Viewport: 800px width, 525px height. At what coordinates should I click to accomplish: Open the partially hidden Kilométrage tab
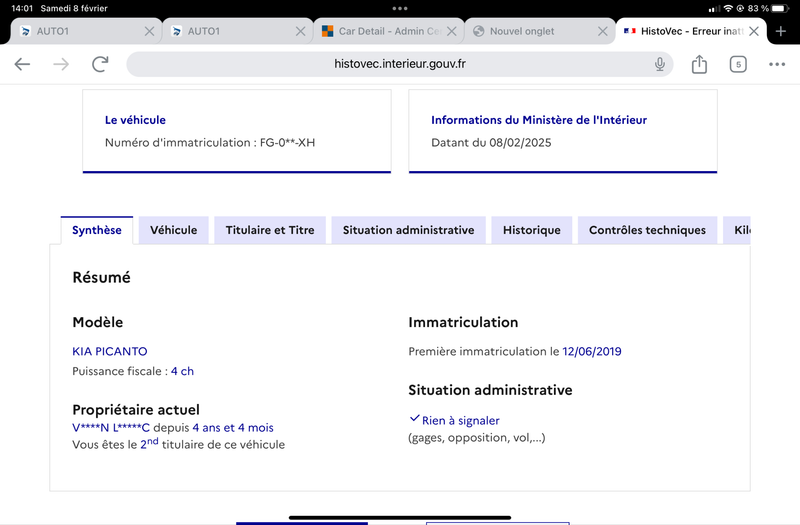[737, 230]
